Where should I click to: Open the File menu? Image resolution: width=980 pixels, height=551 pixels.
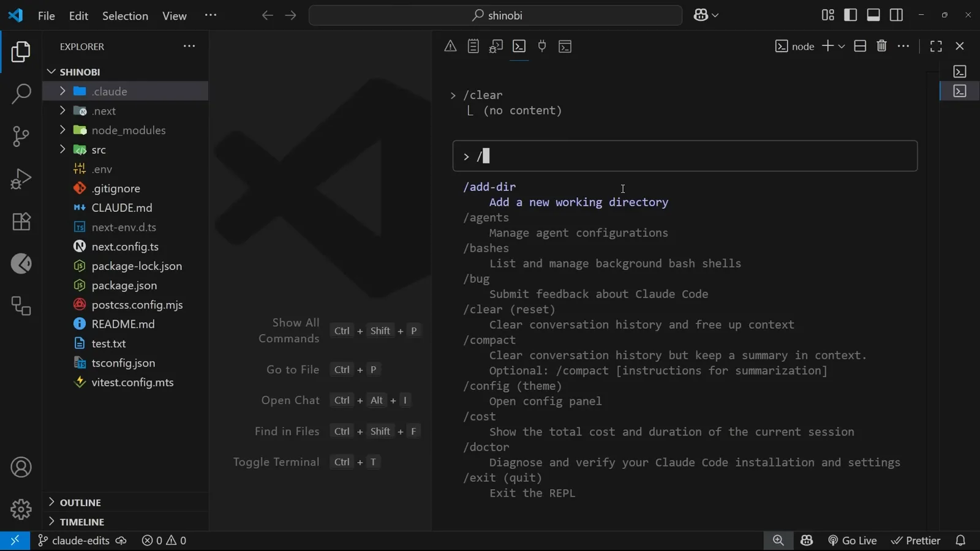(x=47, y=15)
